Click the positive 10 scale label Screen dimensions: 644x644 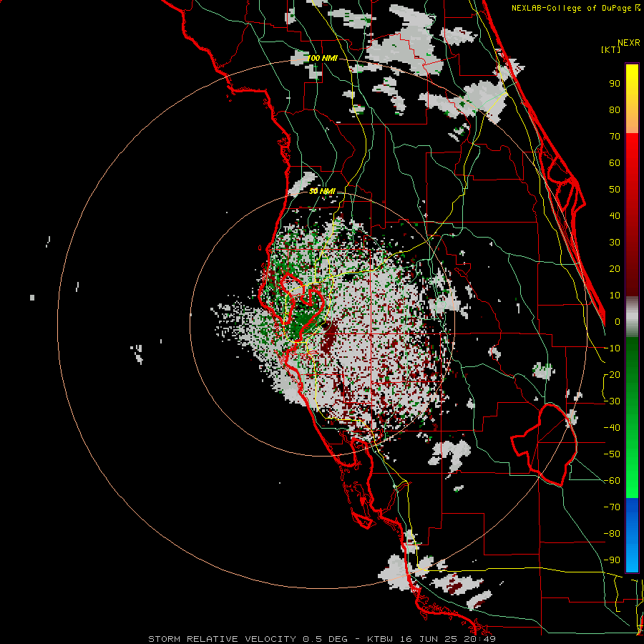coord(615,296)
